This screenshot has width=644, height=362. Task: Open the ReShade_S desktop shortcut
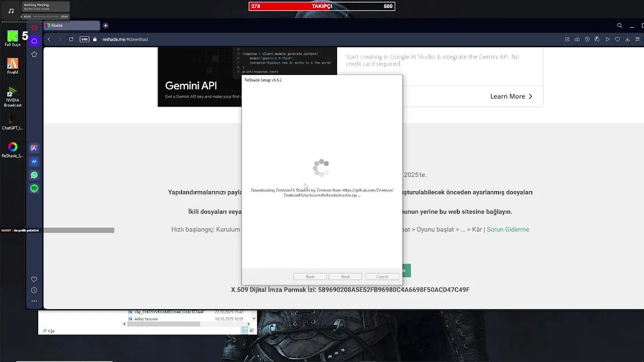pyautogui.click(x=13, y=150)
